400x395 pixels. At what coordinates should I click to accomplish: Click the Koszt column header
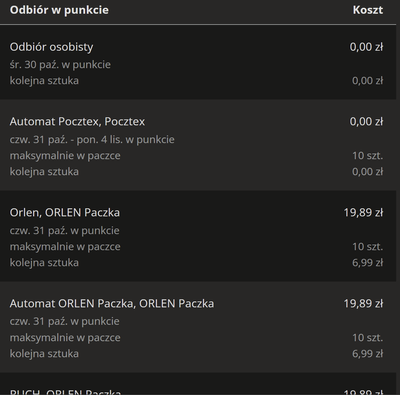tap(368, 10)
